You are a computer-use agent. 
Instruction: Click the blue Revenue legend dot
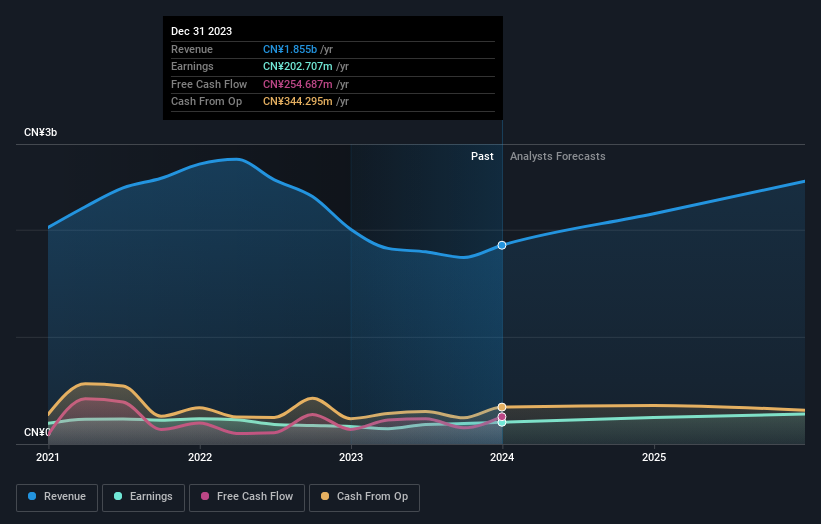coord(32,496)
